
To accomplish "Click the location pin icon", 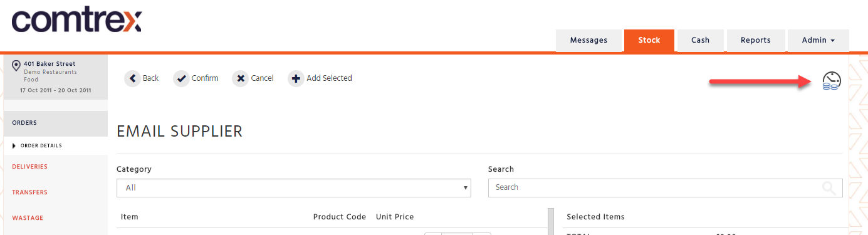I will 16,66.
